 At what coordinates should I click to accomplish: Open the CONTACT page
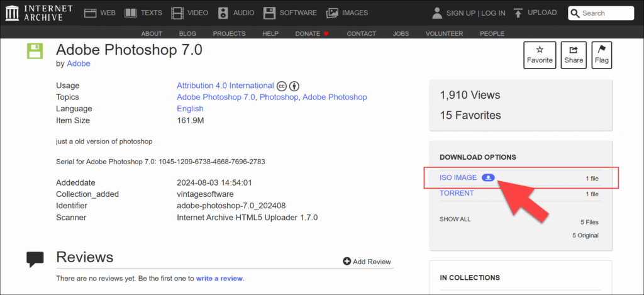pos(362,34)
